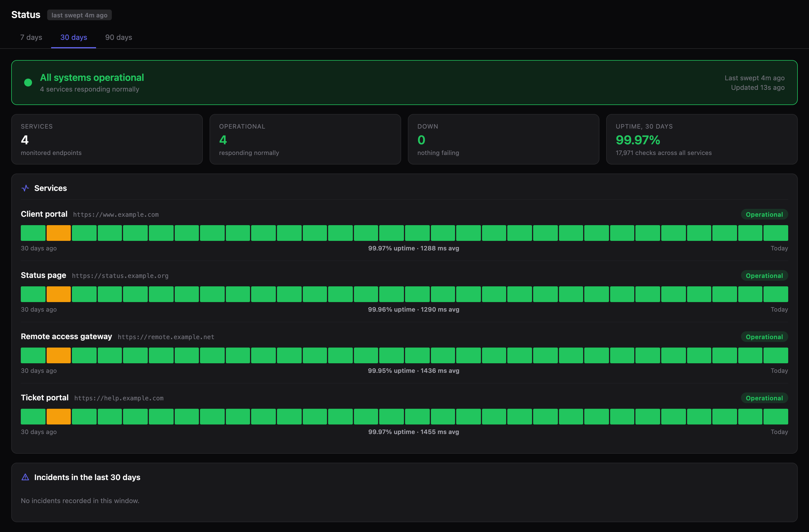Click '17,971 checks across all services' text

click(x=663, y=153)
